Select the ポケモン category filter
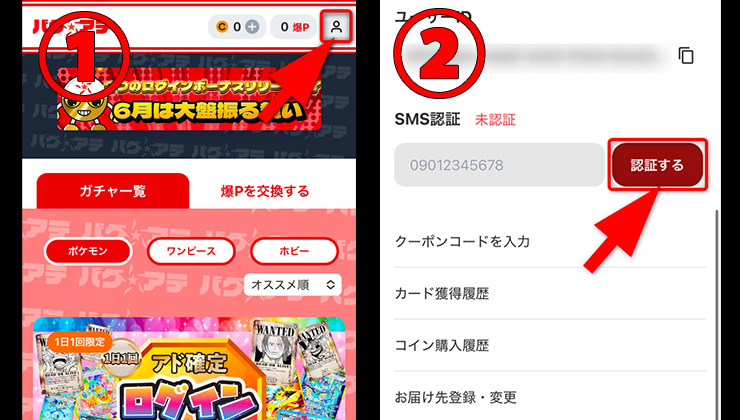 [x=87, y=251]
